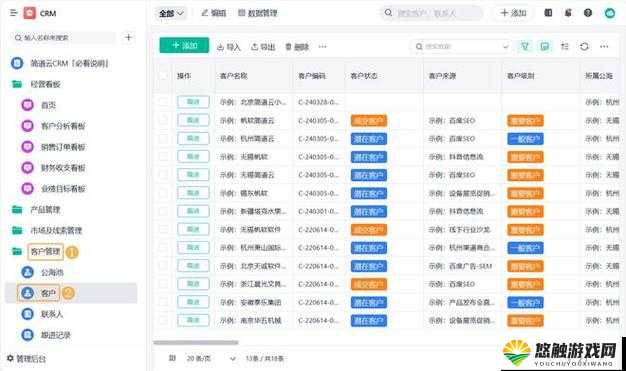Tick the select-all checkbox in table header
This screenshot has height=371, width=626.
point(163,75)
